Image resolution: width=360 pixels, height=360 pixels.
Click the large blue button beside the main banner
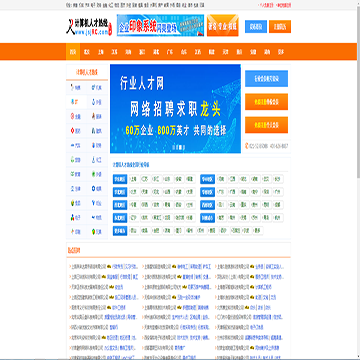pos(266,79)
